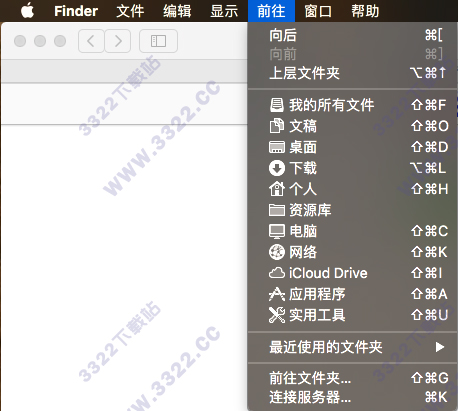Click the iCloud Drive cloud icon
This screenshot has height=411, width=458.
(x=277, y=273)
